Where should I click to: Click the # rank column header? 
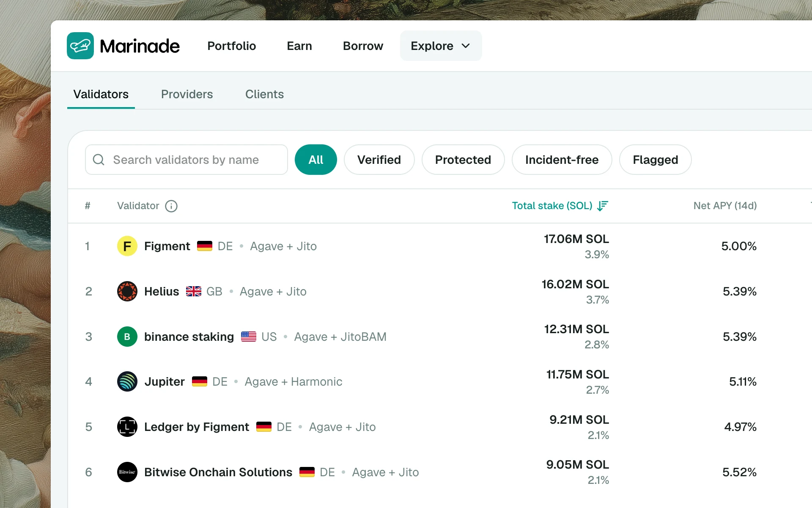tap(88, 206)
